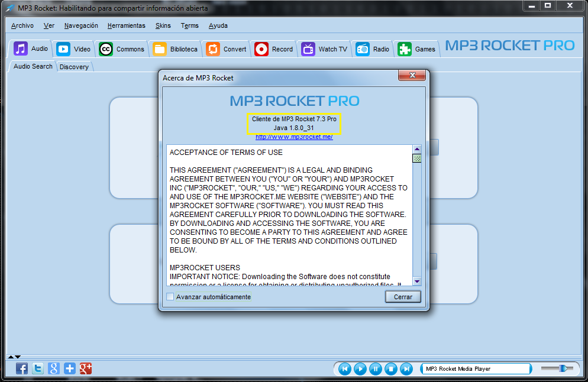588x382 pixels.
Task: Switch to the Discovery sub-tab
Action: [74, 67]
